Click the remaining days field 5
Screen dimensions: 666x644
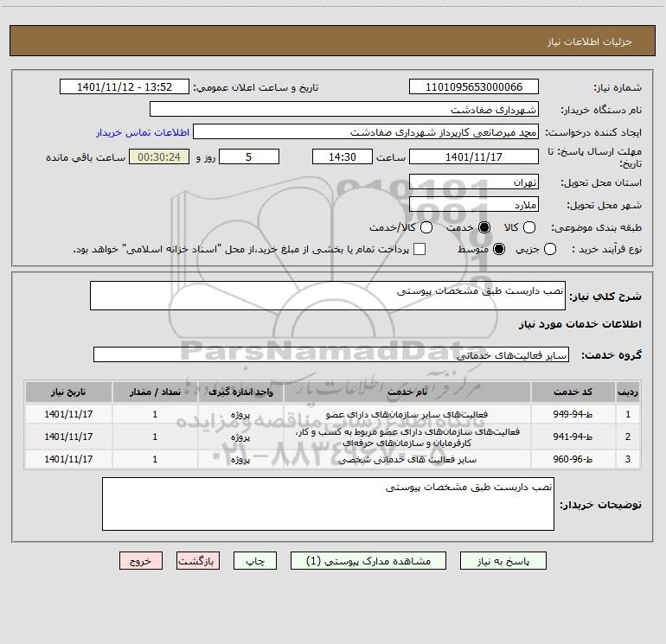pos(249,156)
